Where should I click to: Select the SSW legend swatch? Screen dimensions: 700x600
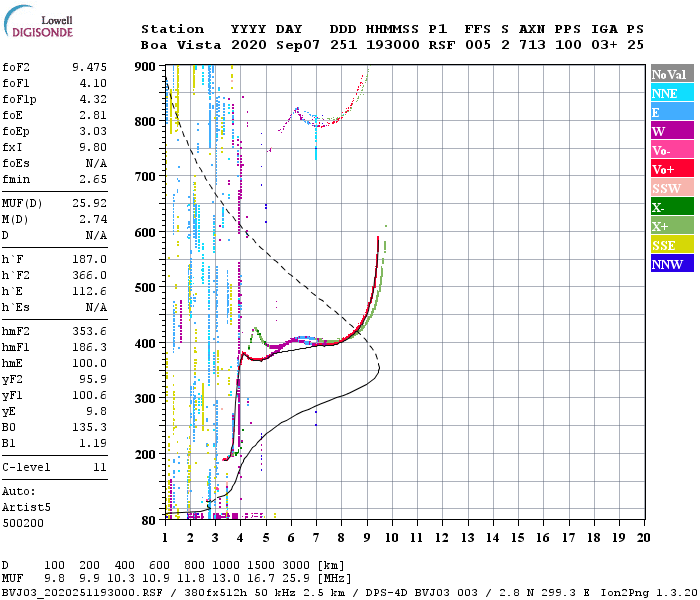(672, 188)
